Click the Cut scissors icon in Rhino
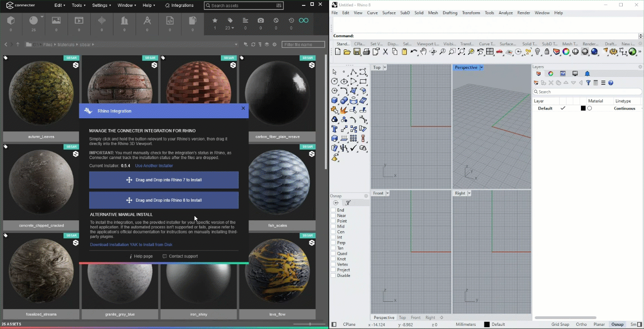The image size is (644, 329). point(385,52)
